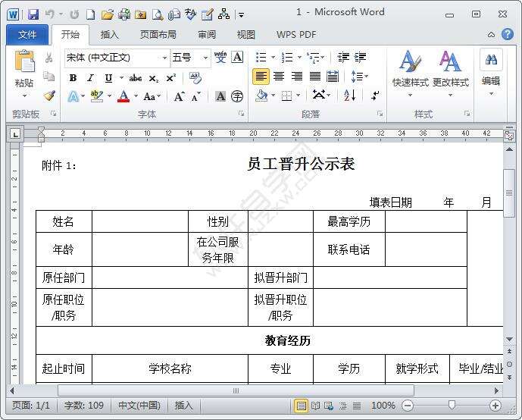Screen dimensions: 522x420
Task: Click the 编辑 button
Action: [491, 73]
